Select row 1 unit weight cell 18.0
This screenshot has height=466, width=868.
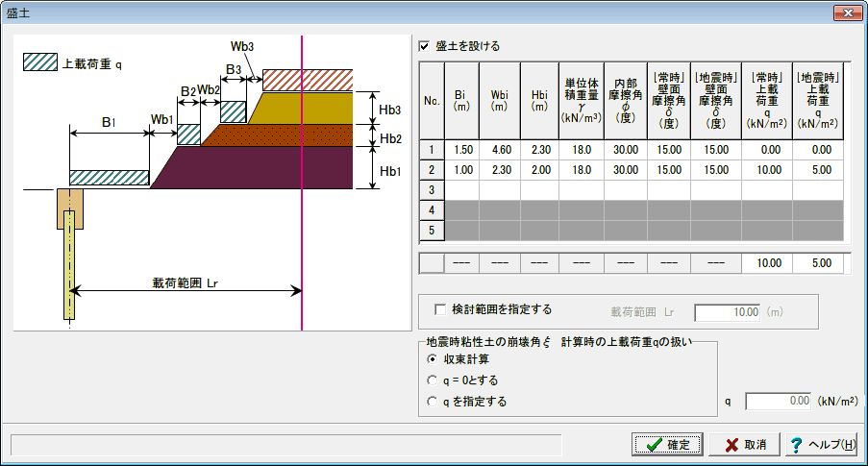click(582, 150)
